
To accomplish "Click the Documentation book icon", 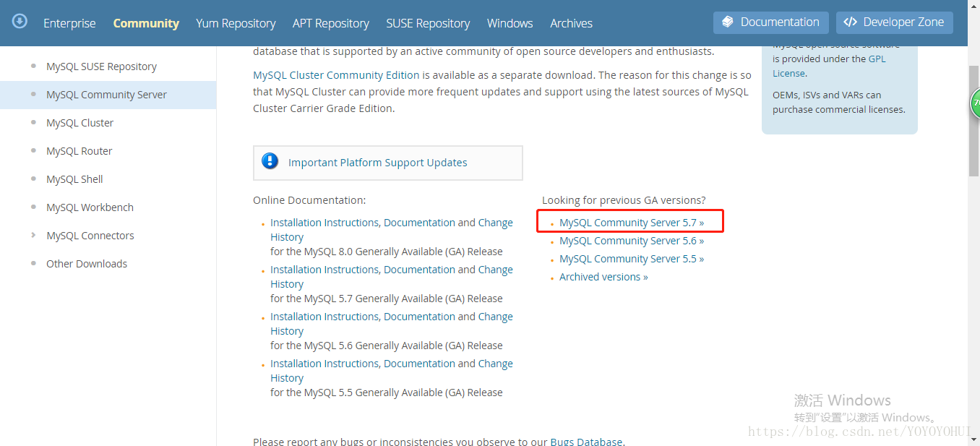I will click(728, 22).
